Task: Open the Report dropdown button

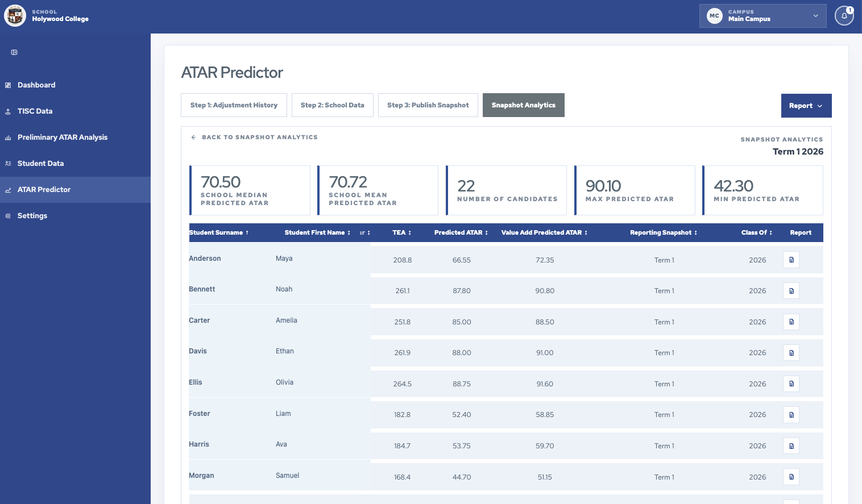Action: pos(806,106)
